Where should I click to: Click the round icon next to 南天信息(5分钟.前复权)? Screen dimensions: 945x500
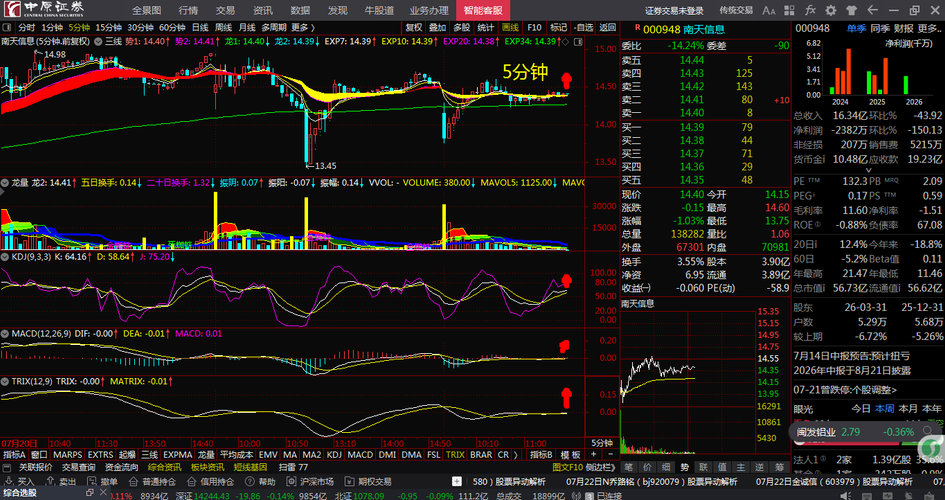pyautogui.click(x=97, y=42)
